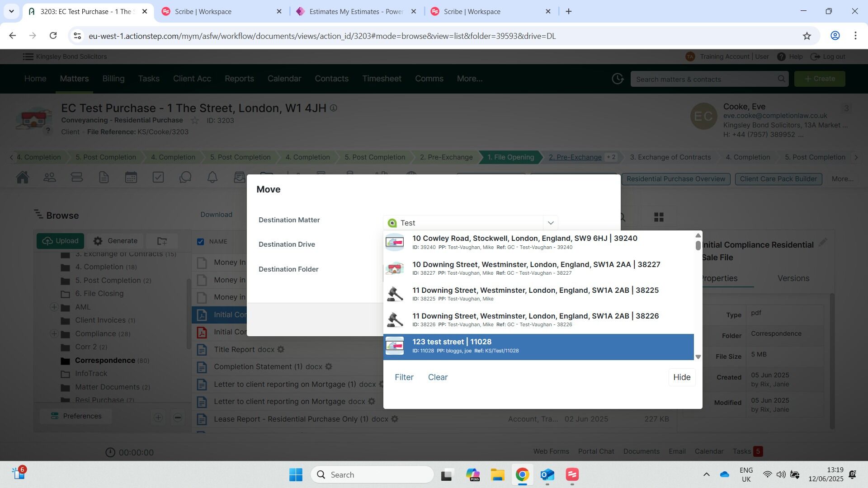Click the edit pencil icon in properties

pos(823,243)
